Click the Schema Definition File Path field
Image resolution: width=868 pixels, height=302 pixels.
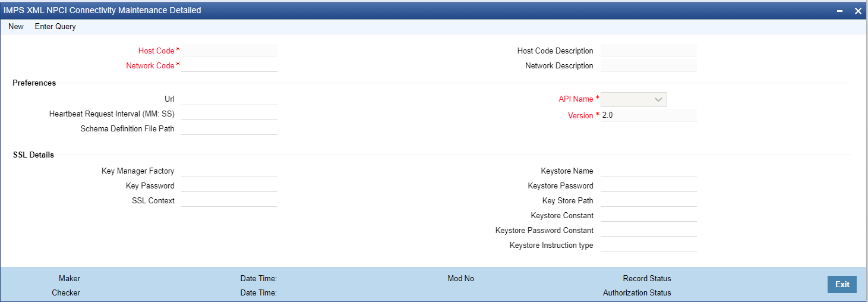[229, 128]
